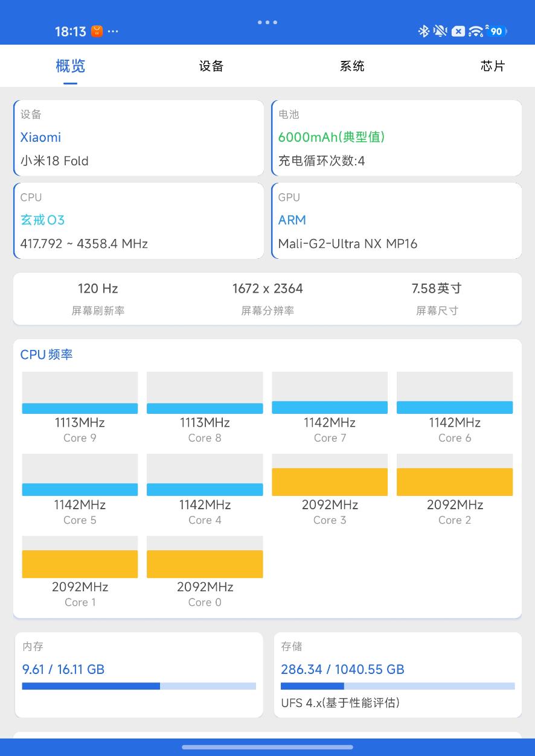Tap the CPU 频率 heading

point(46,355)
